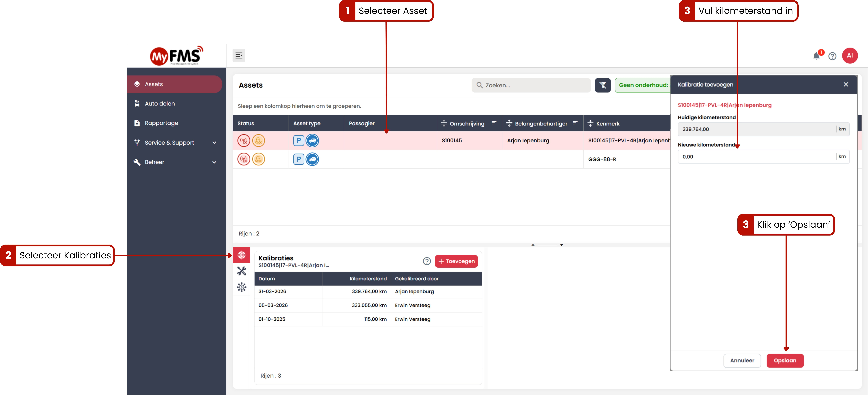
Task: Click the blue car icon in the GGG-88-R row
Action: [312, 159]
